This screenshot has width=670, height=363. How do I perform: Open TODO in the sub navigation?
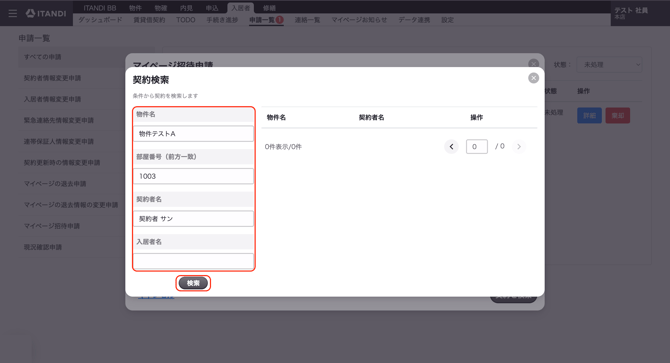pos(185,20)
